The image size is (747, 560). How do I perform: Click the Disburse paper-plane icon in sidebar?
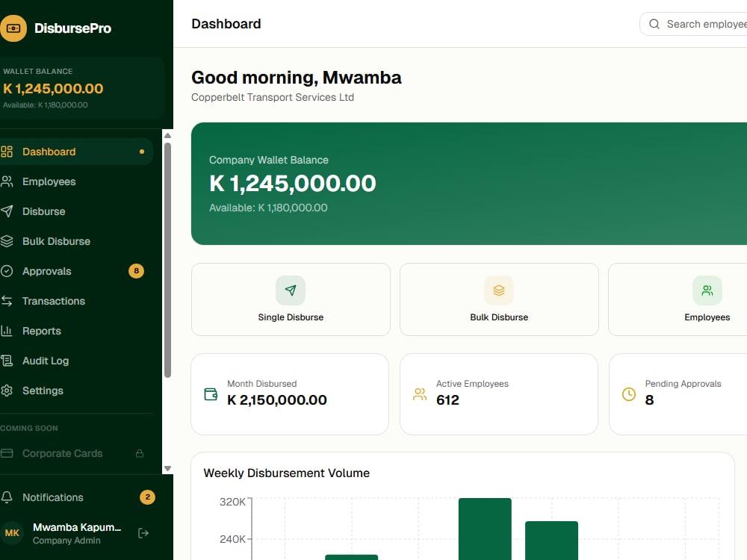(x=7, y=211)
